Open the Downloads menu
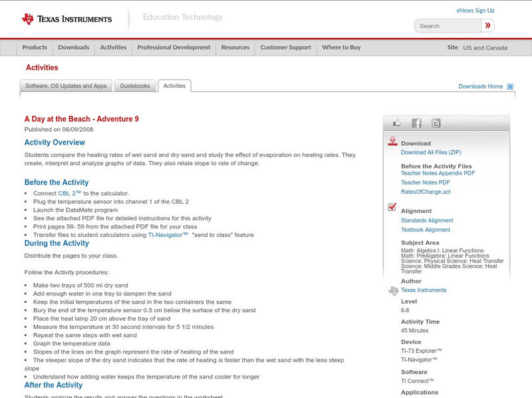The height and width of the screenshot is (398, 532). click(74, 47)
